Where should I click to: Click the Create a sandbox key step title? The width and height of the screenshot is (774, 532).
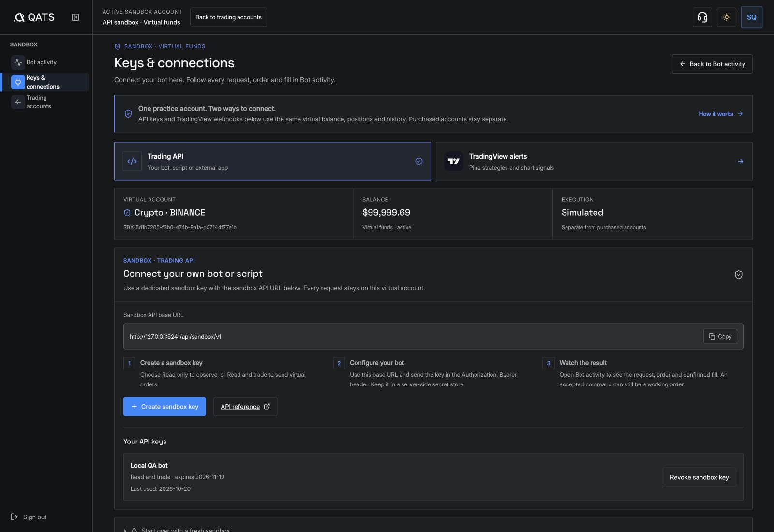[171, 363]
